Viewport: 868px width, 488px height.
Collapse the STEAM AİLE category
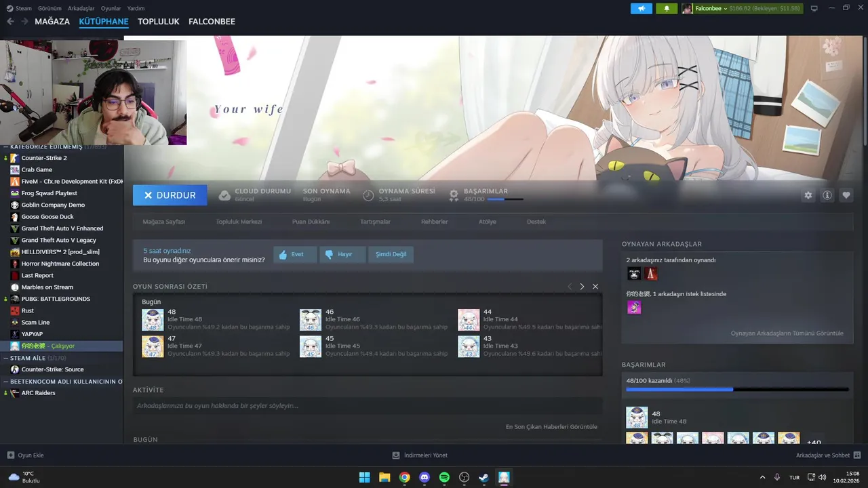(5, 358)
